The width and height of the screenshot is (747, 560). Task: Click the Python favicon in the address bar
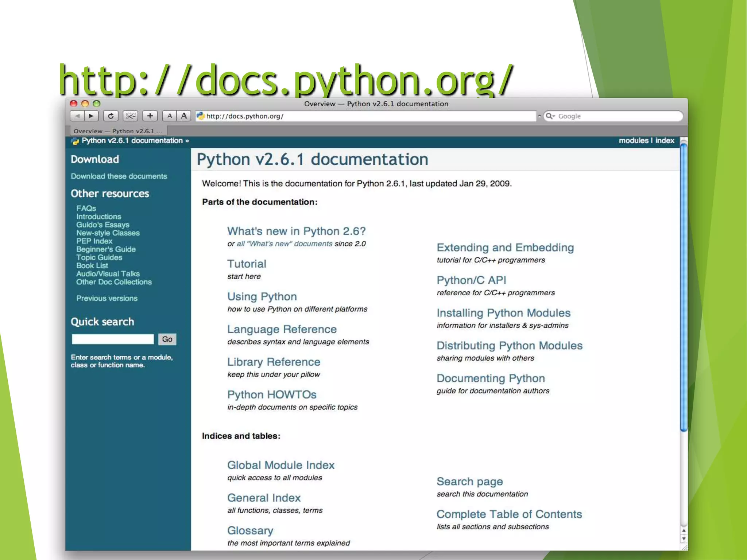tap(201, 116)
